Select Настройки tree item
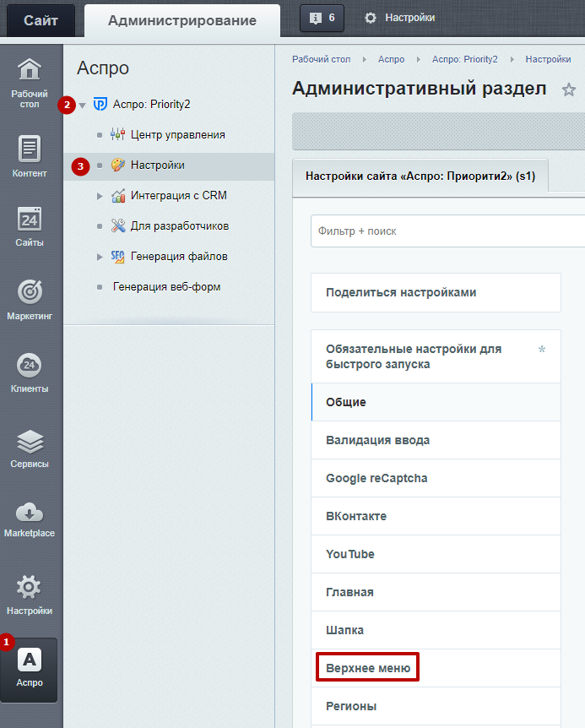The height and width of the screenshot is (728, 585). (x=157, y=165)
